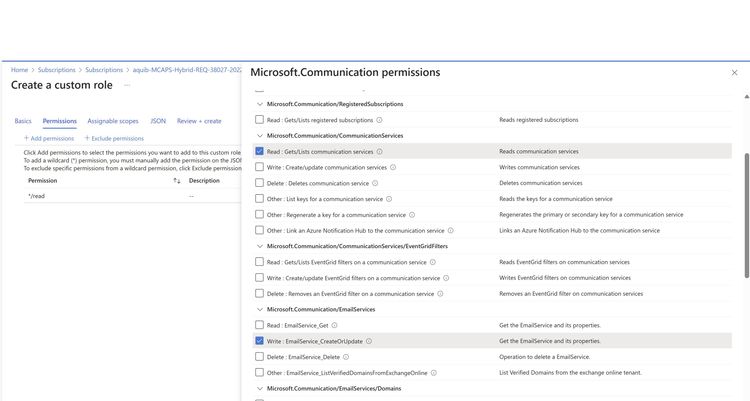Open info for ListVerifiedDomainsFromExchangeOnline

coord(433,373)
